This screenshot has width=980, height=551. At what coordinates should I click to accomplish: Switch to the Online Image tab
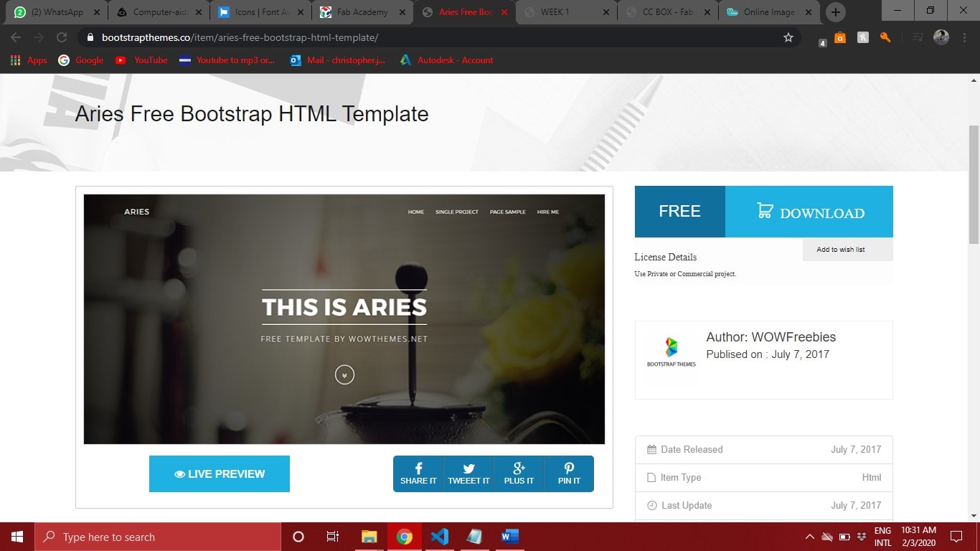(771, 12)
